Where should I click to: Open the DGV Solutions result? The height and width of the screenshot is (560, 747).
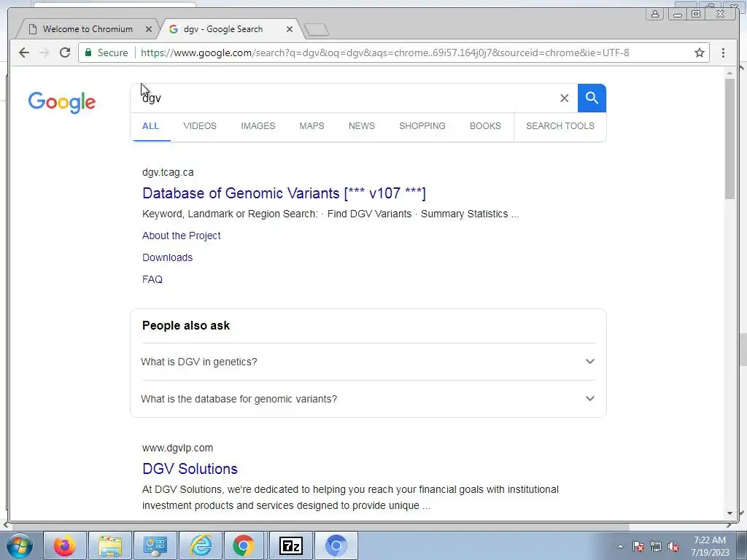[190, 469]
